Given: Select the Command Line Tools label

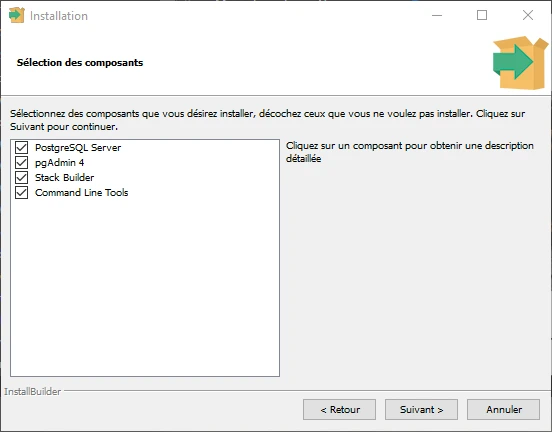Looking at the screenshot, I should (81, 193).
